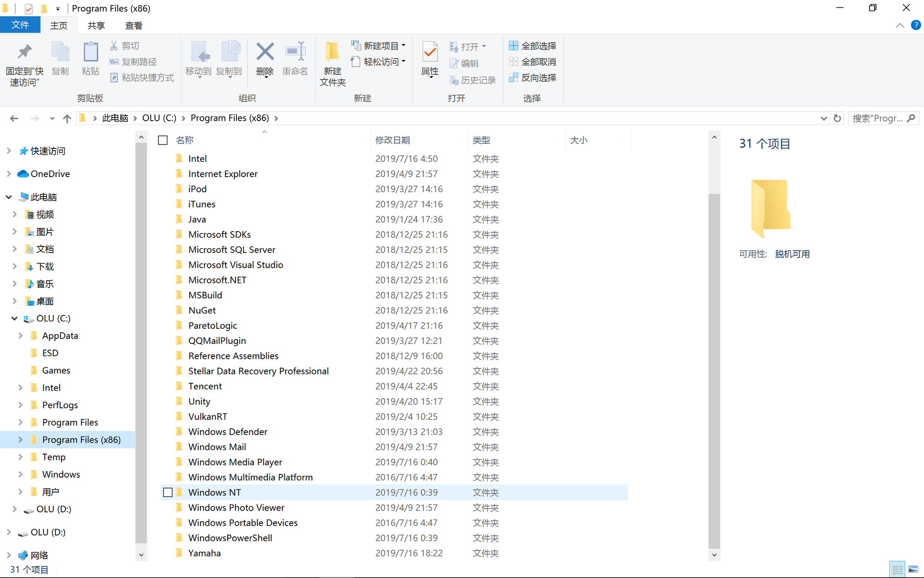This screenshot has height=578, width=924.
Task: Switch to the 查看 ribbon tab
Action: (134, 25)
